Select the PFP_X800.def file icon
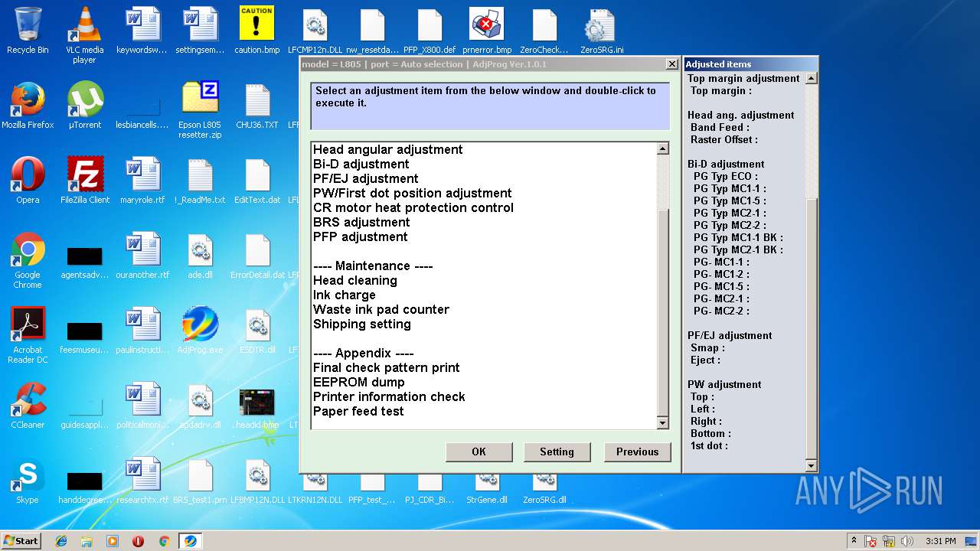Image resolution: width=980 pixels, height=551 pixels. coord(430,31)
